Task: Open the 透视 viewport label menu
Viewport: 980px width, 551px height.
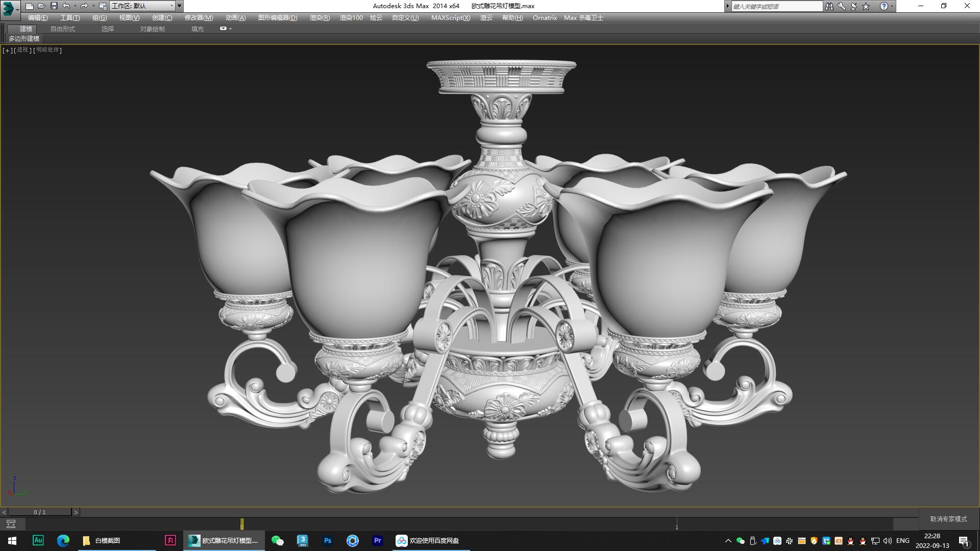Action: [22, 50]
